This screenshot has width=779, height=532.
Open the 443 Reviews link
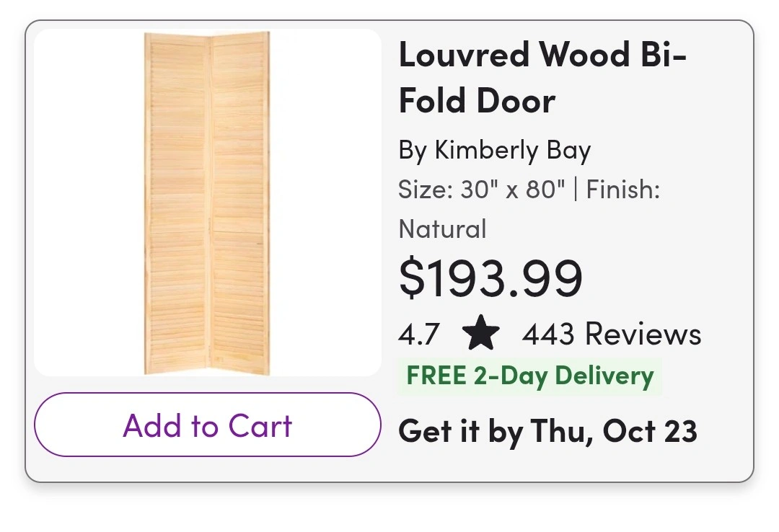click(612, 334)
